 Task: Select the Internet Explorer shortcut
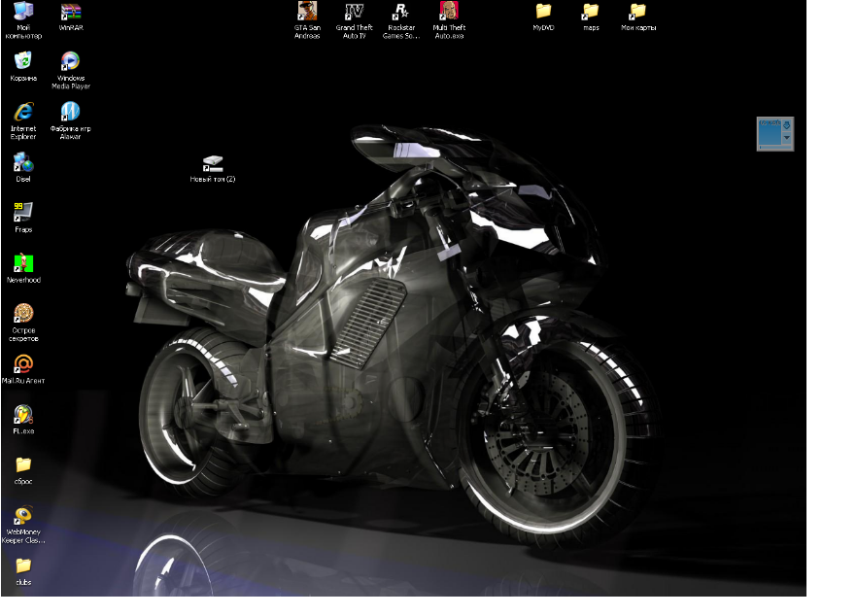[x=23, y=112]
